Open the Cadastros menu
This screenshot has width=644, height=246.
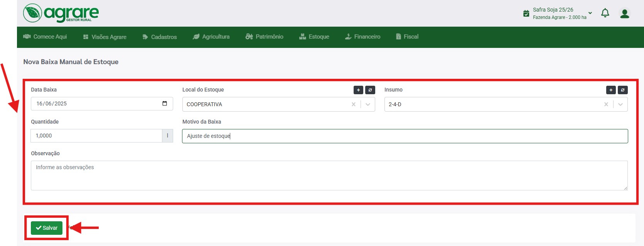(x=160, y=37)
